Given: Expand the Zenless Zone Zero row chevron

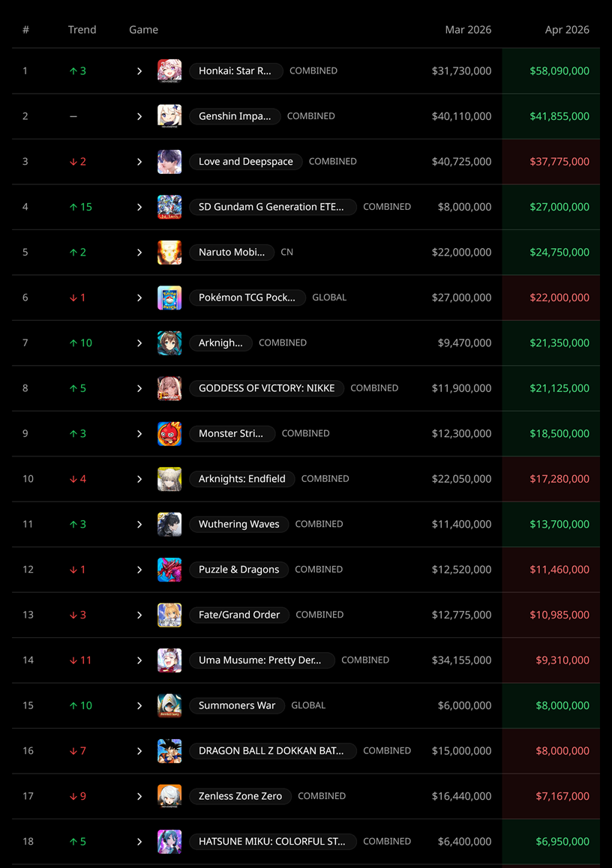Looking at the screenshot, I should pos(139,796).
